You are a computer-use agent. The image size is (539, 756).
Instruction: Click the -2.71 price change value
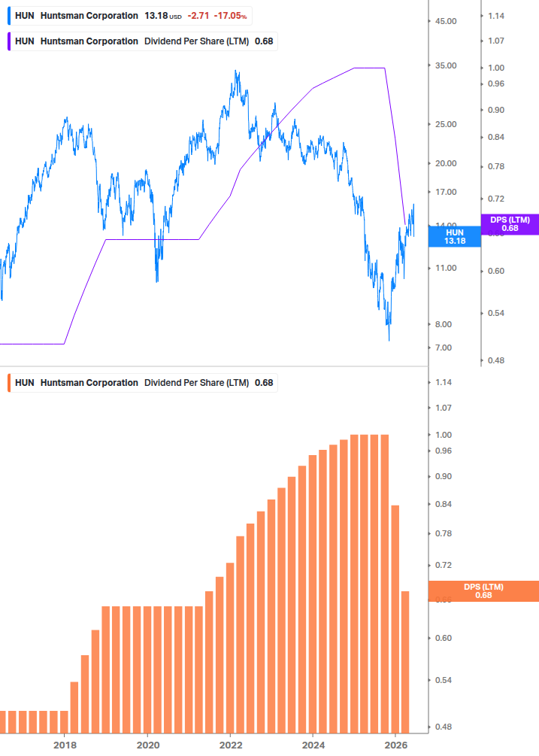(198, 16)
